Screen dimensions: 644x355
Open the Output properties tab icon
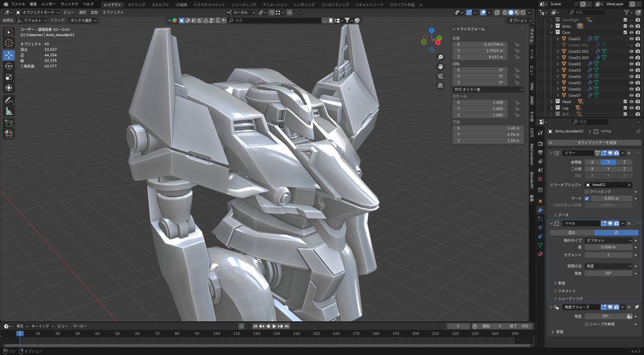(540, 153)
